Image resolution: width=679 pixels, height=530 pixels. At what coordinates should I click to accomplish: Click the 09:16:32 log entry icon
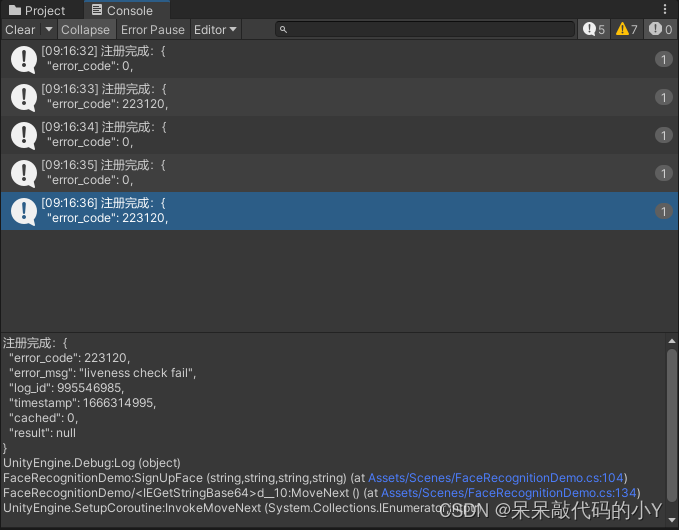click(x=24, y=59)
